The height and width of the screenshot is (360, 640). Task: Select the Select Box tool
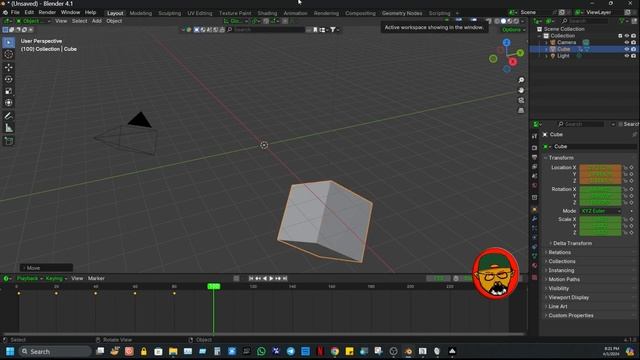[9, 42]
